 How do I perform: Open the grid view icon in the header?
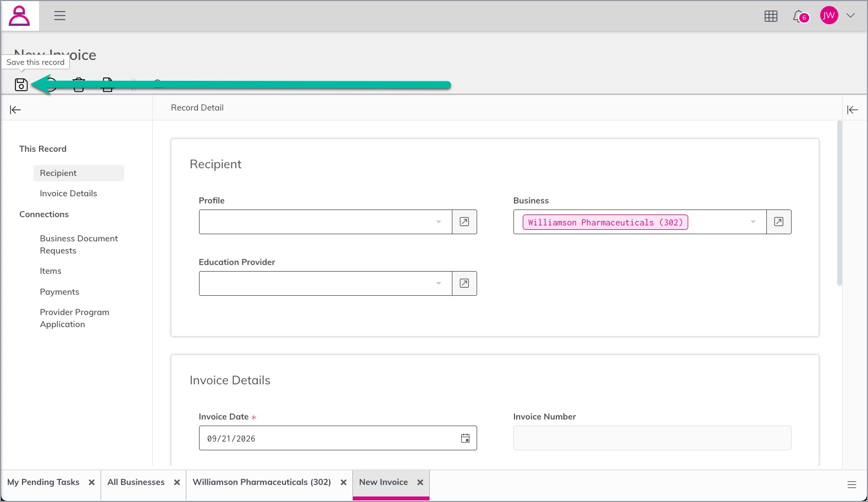[771, 16]
